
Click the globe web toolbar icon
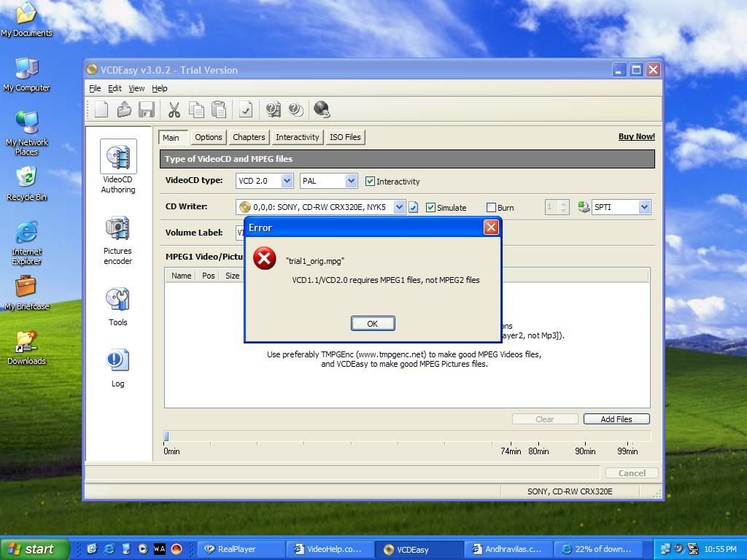(322, 109)
